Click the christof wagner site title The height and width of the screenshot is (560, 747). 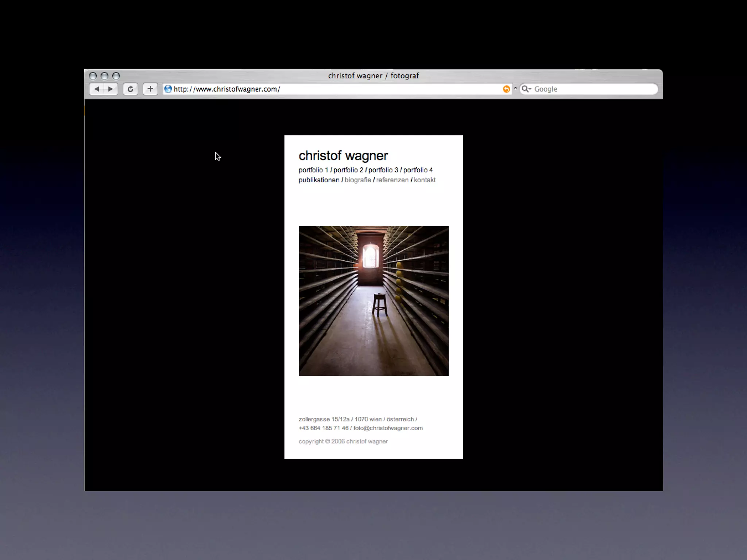tap(343, 156)
